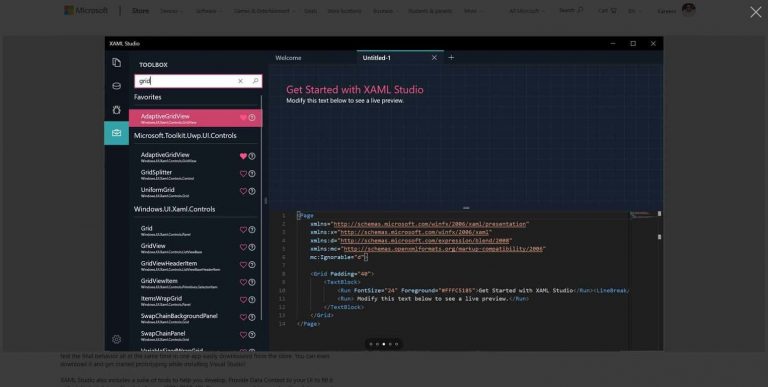The width and height of the screenshot is (768, 387).
Task: Favorite the GridViewHeaderItem control
Action: coord(243,265)
